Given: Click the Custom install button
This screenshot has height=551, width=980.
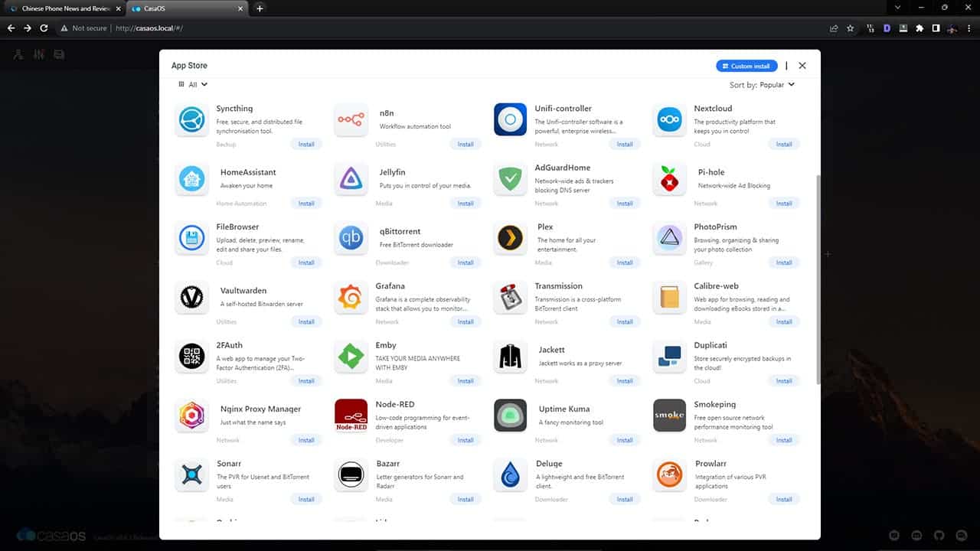Looking at the screenshot, I should coord(746,66).
